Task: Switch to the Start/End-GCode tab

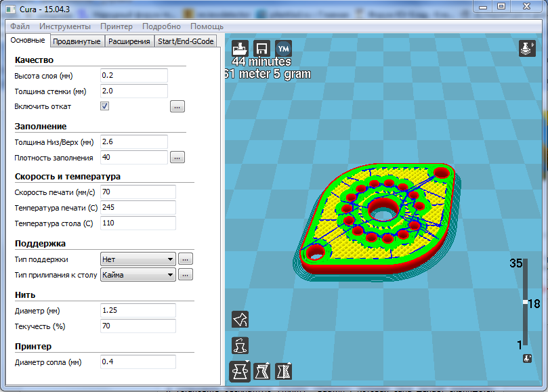Action: click(x=186, y=41)
